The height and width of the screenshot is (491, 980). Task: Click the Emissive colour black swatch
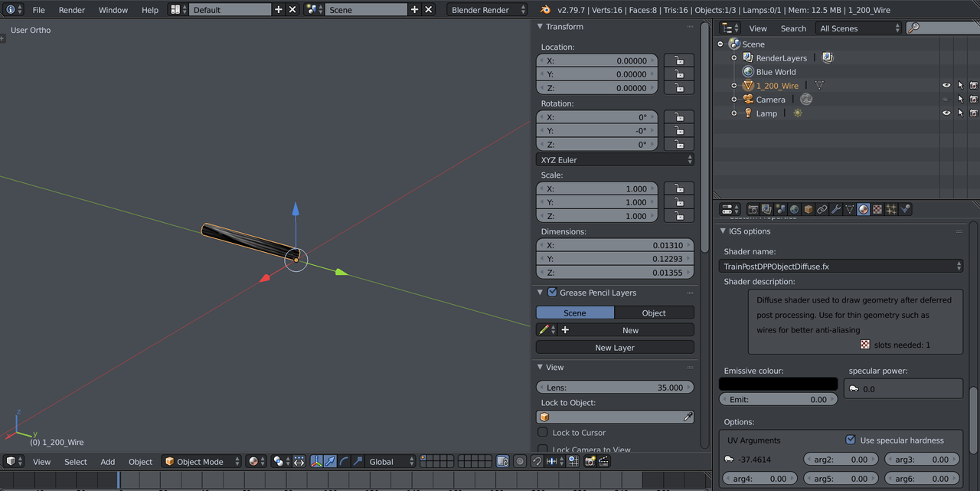pyautogui.click(x=779, y=384)
